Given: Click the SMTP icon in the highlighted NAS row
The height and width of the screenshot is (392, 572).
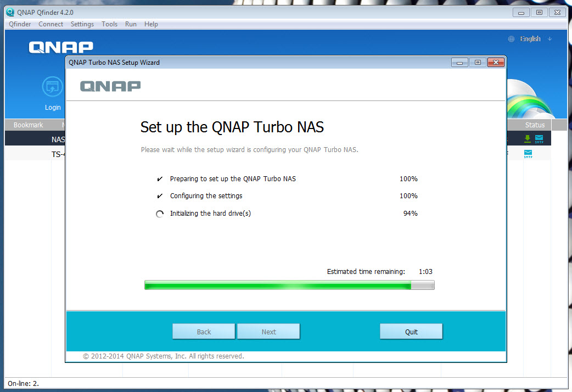Looking at the screenshot, I should [539, 139].
